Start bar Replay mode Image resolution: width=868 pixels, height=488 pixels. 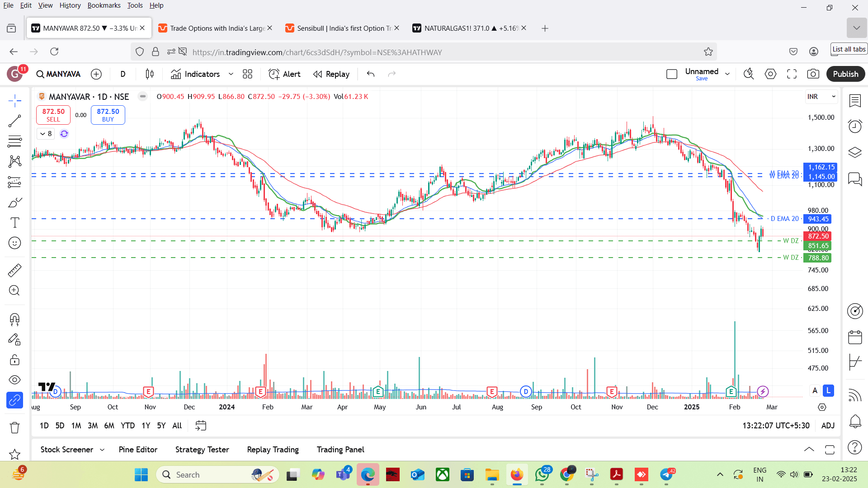coord(331,74)
